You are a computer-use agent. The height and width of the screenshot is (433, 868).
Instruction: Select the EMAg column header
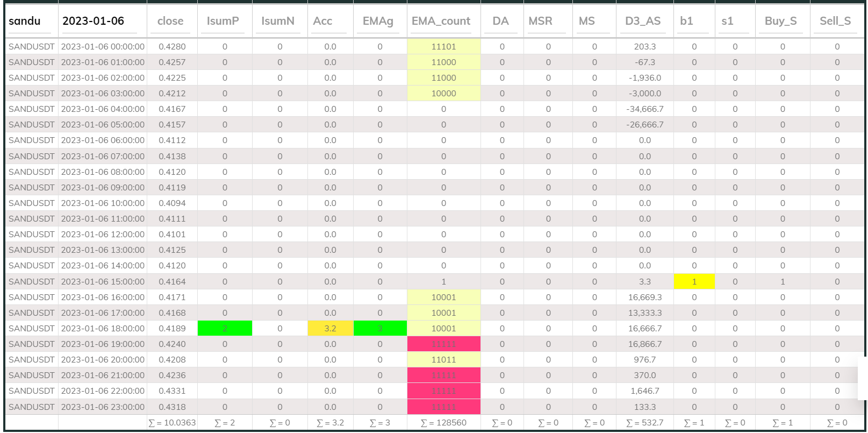click(378, 21)
